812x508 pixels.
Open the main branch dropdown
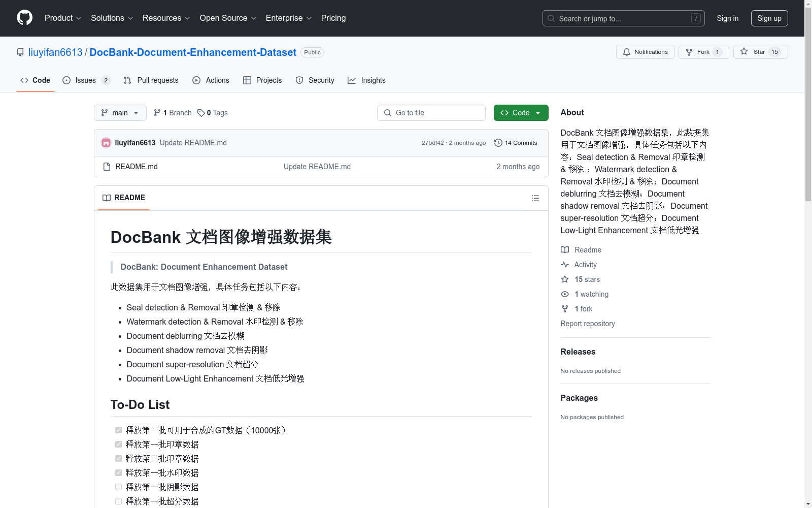click(x=120, y=113)
